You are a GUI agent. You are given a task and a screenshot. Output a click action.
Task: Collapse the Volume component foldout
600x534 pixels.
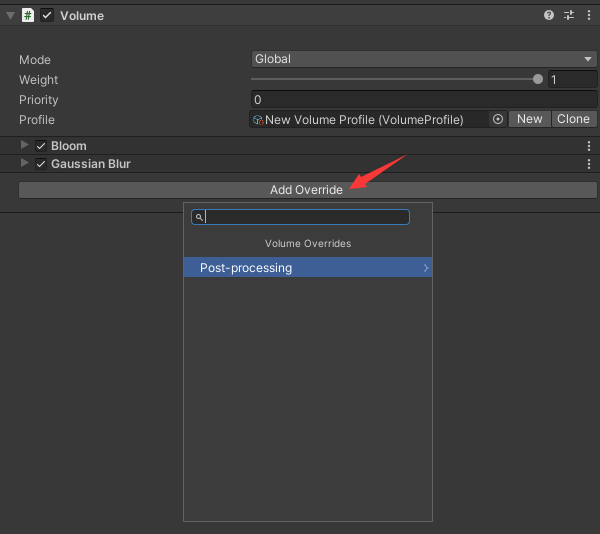pyautogui.click(x=10, y=15)
